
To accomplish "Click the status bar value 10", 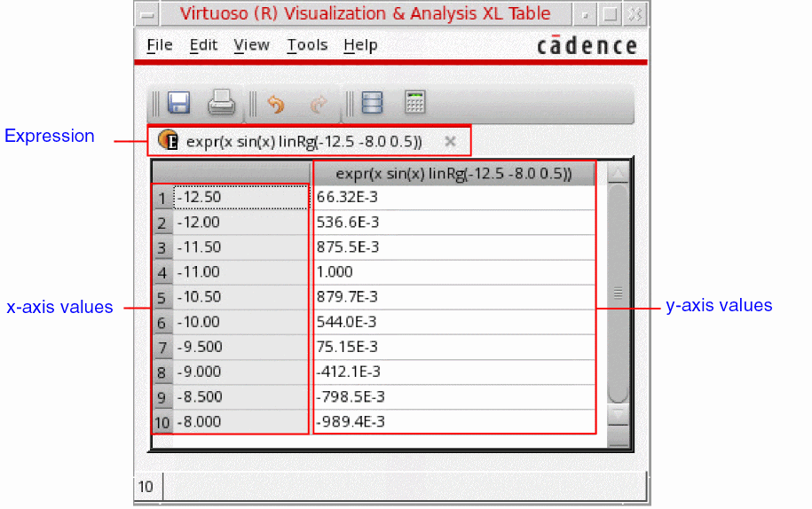I will pos(146,487).
